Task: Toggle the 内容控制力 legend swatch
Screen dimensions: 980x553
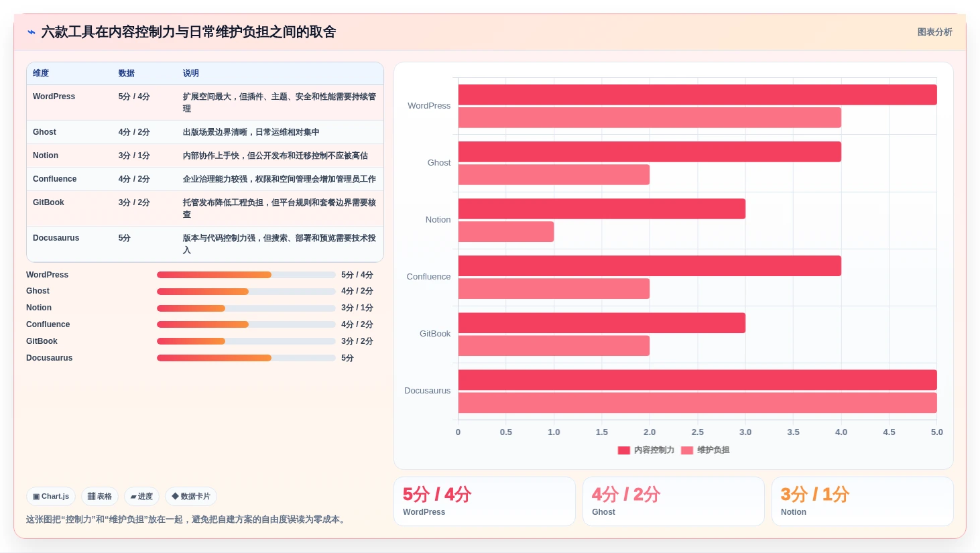Action: pos(623,450)
